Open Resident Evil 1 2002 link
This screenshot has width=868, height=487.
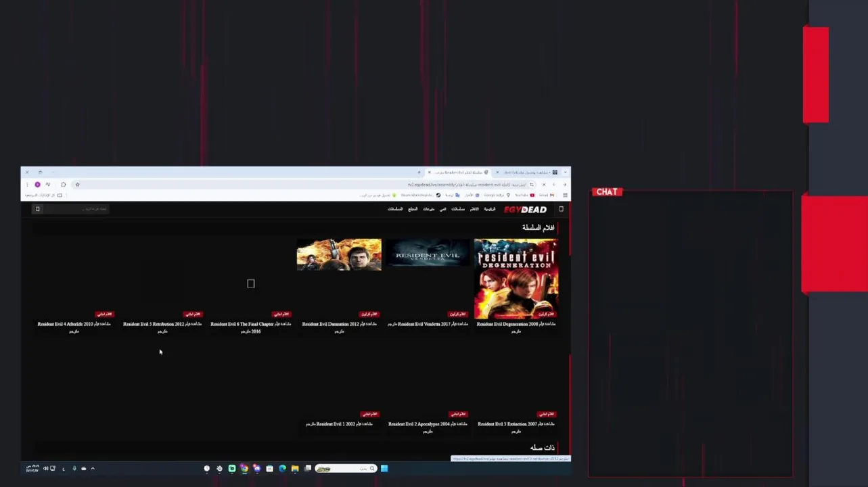click(x=339, y=424)
